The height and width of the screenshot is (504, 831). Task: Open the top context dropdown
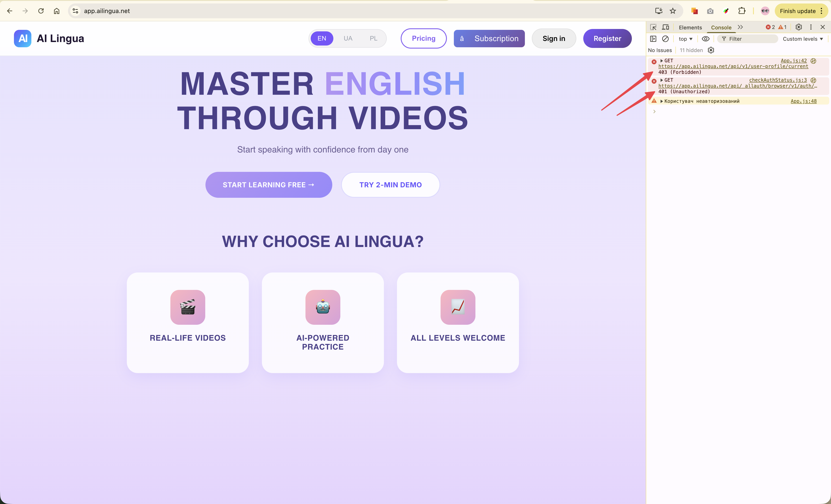[685, 39]
